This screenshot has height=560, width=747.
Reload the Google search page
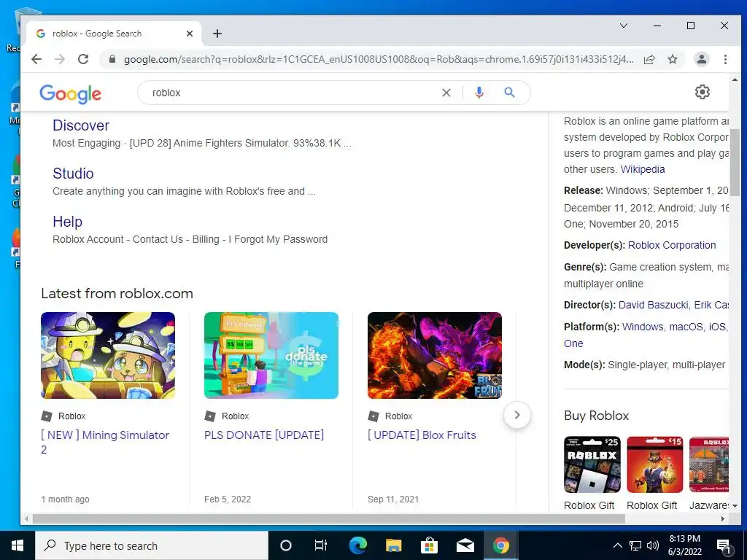83,59
